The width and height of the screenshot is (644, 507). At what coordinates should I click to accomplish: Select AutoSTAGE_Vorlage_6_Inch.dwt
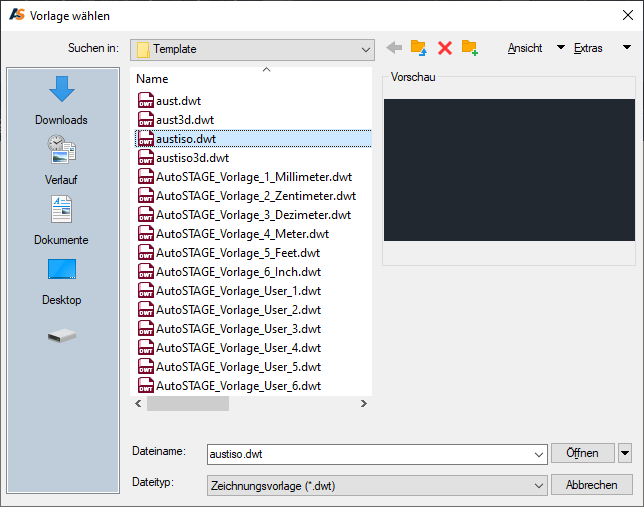[x=238, y=272]
